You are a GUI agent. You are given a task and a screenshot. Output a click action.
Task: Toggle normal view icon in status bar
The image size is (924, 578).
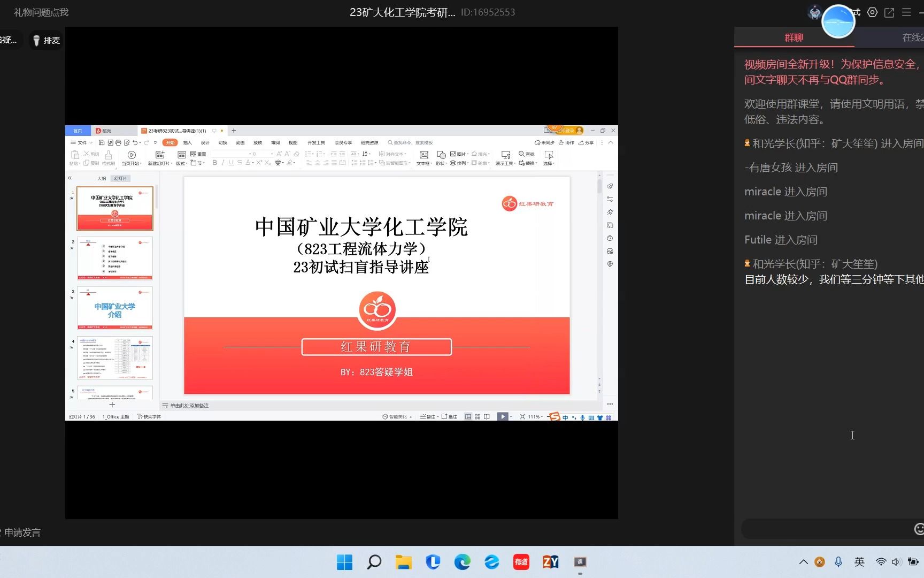[468, 416]
